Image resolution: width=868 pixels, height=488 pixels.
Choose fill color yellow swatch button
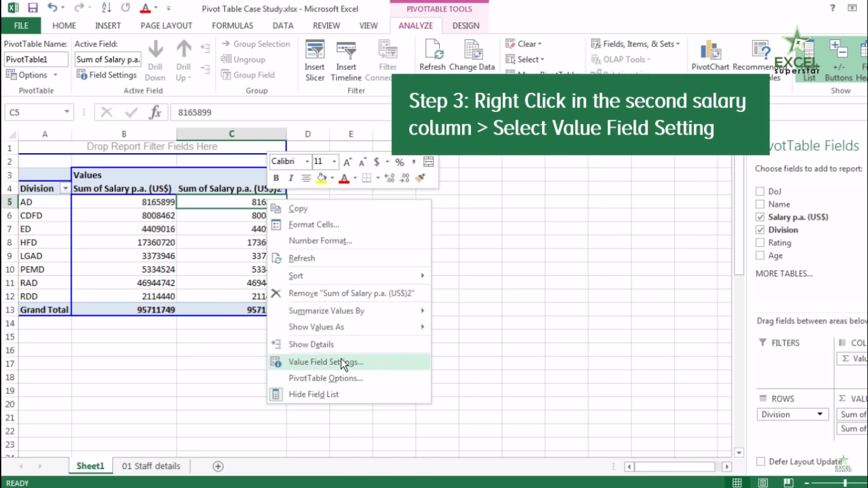[x=321, y=178]
